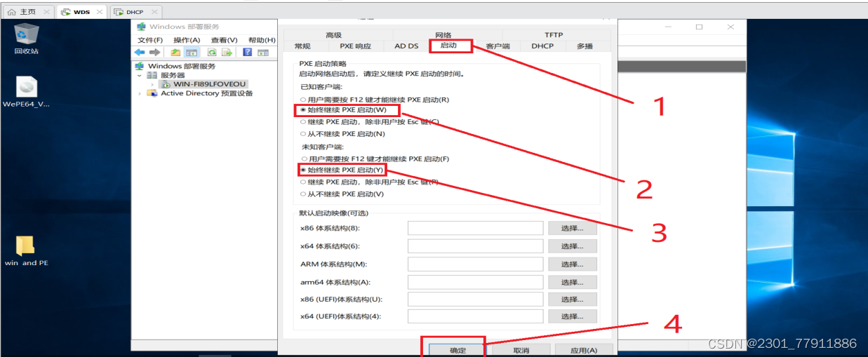Switch to the 常规 tab

[x=302, y=46]
